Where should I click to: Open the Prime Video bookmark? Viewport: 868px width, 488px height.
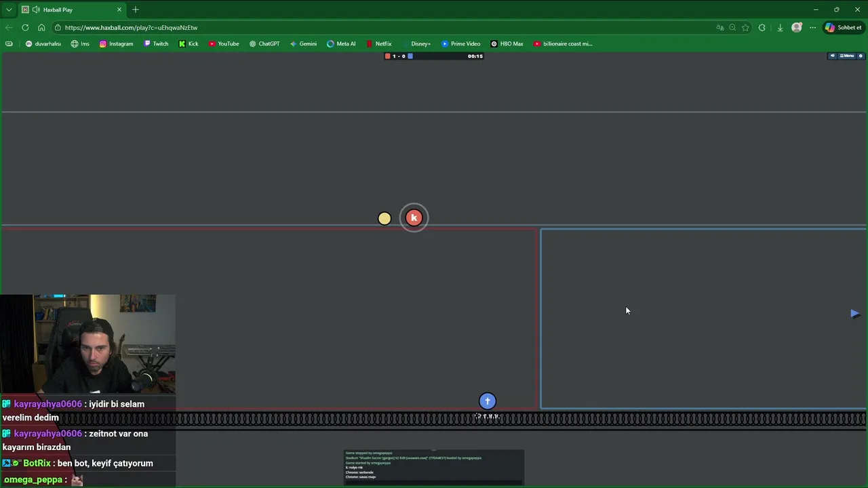point(460,44)
